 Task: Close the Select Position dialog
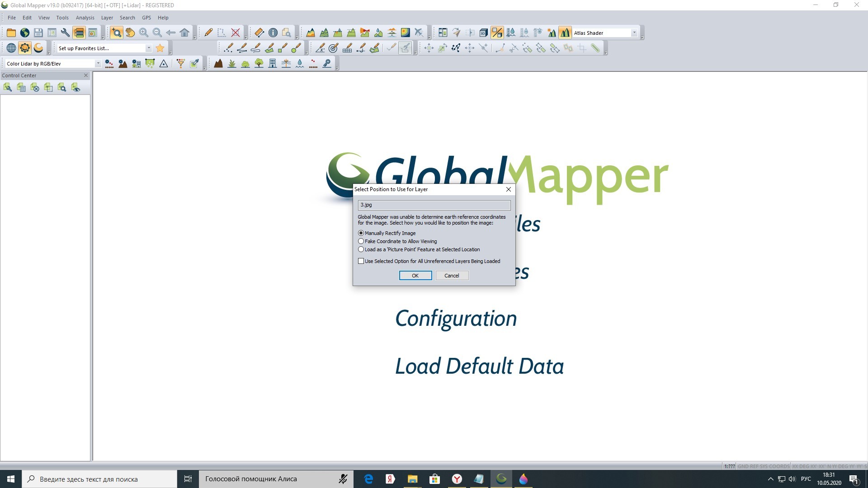[x=509, y=189]
